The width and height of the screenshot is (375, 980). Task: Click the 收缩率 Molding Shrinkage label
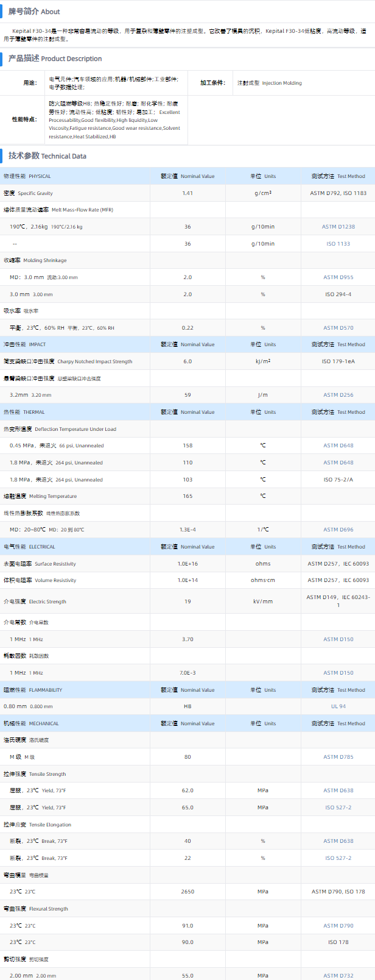pyautogui.click(x=35, y=260)
